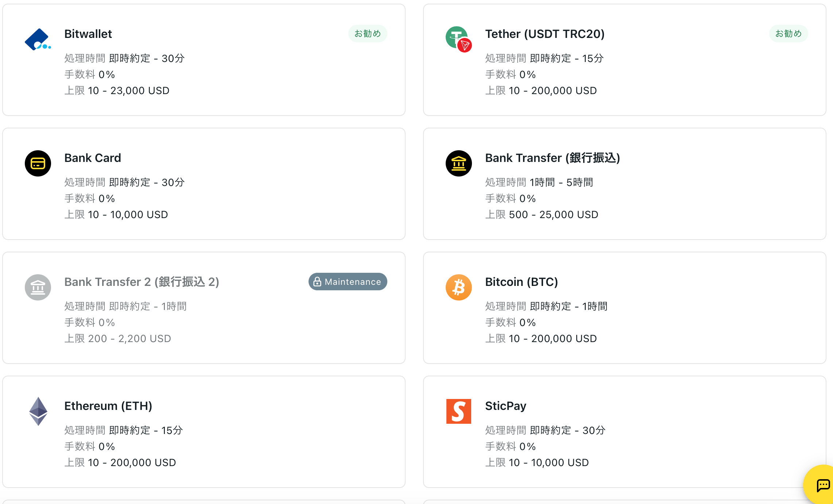Click Bank Card limit '10 - 10,000 USD'
Image resolution: width=833 pixels, height=504 pixels.
[128, 214]
